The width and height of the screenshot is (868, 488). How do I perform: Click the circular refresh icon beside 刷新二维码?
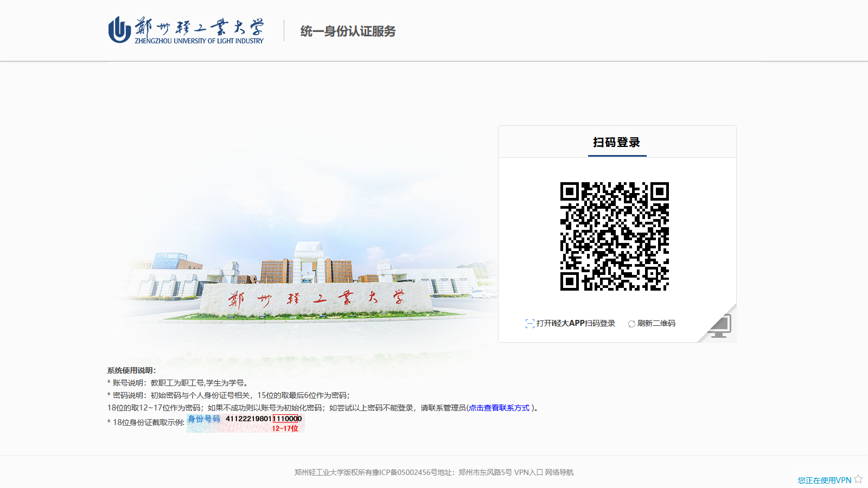click(631, 323)
